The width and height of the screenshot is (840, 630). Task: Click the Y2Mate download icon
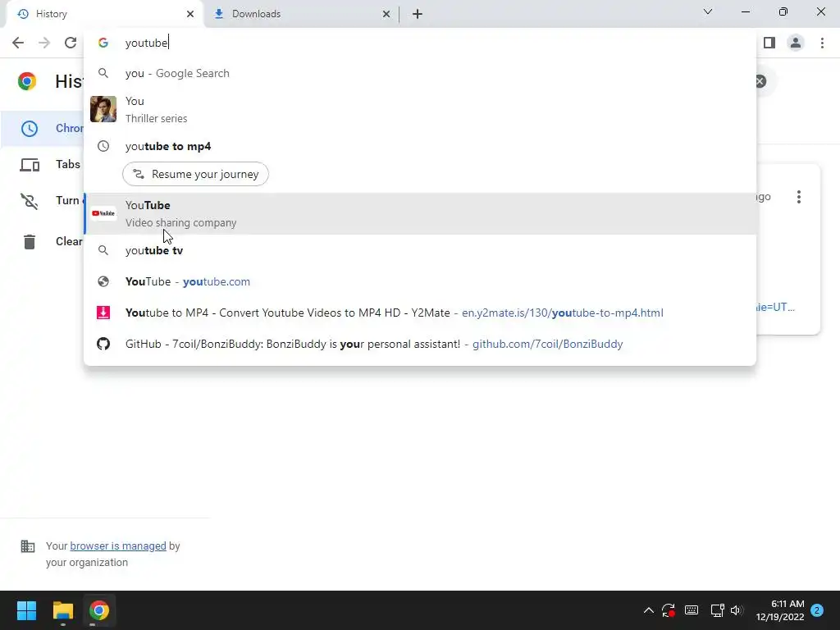pyautogui.click(x=103, y=313)
